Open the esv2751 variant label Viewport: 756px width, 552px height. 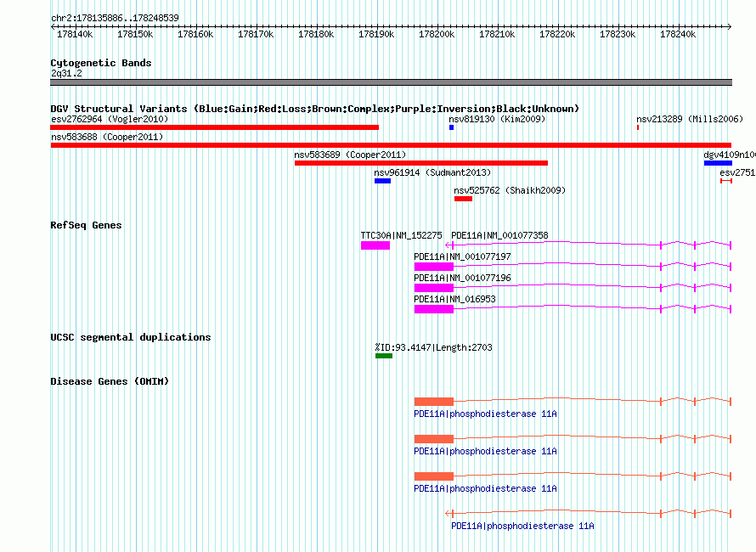tap(737, 172)
